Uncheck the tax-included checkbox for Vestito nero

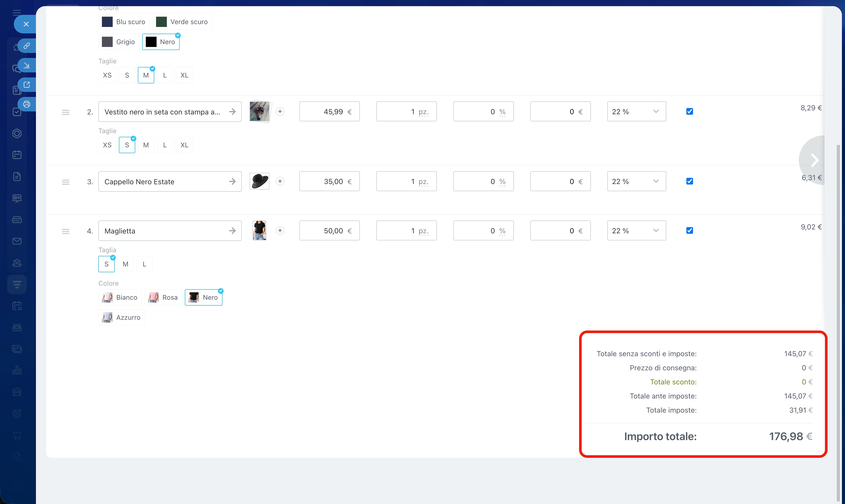point(689,111)
